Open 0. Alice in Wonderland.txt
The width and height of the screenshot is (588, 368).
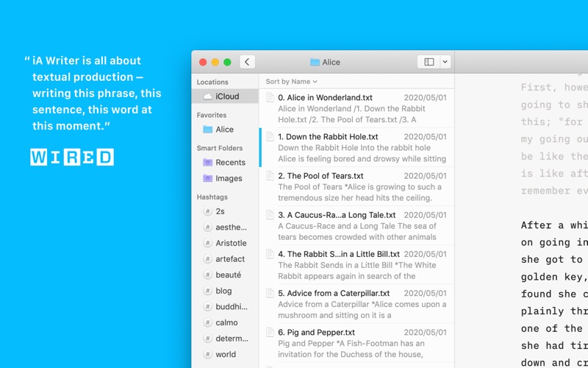click(x=356, y=108)
